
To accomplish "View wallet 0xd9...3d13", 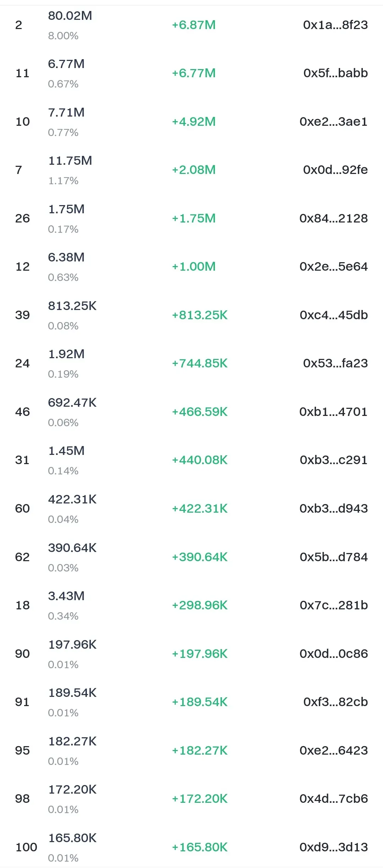I will coord(333,847).
